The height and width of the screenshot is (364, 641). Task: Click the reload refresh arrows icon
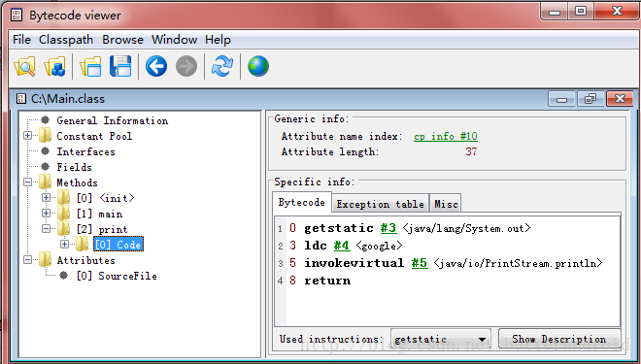pyautogui.click(x=222, y=66)
